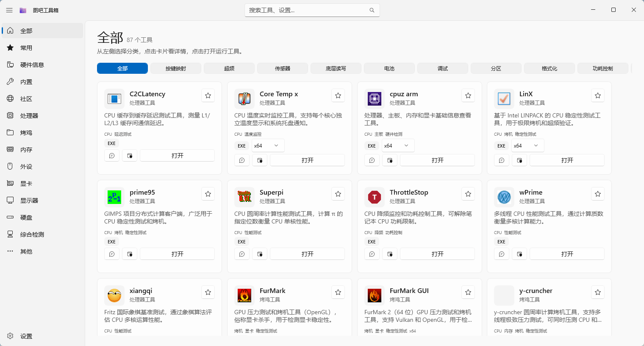Open the 全部 home category in sidebar

click(x=42, y=31)
